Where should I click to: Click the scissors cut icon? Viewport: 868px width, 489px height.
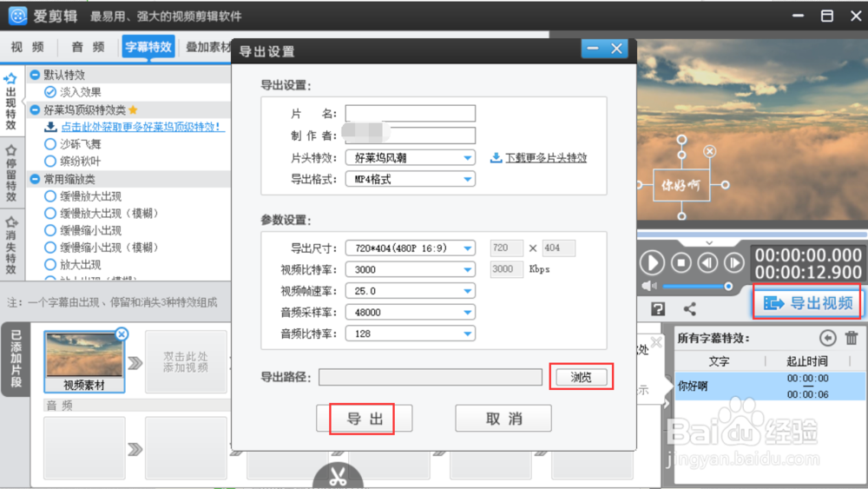click(338, 476)
